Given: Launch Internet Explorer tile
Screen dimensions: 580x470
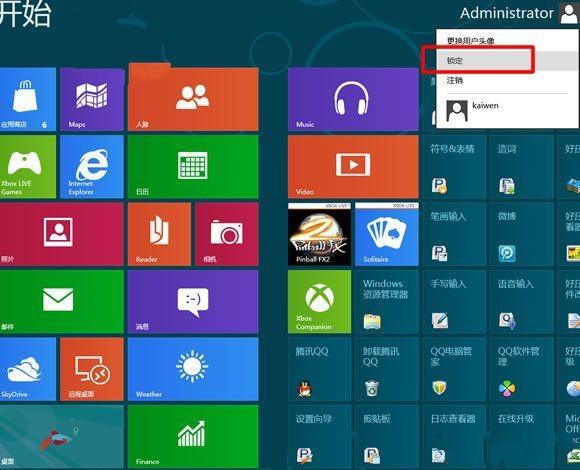Looking at the screenshot, I should pyautogui.click(x=92, y=167).
